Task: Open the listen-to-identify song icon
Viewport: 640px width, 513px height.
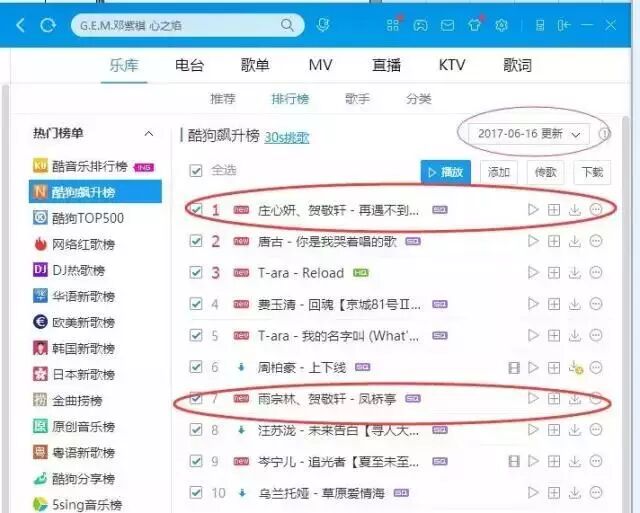Action: [x=323, y=25]
